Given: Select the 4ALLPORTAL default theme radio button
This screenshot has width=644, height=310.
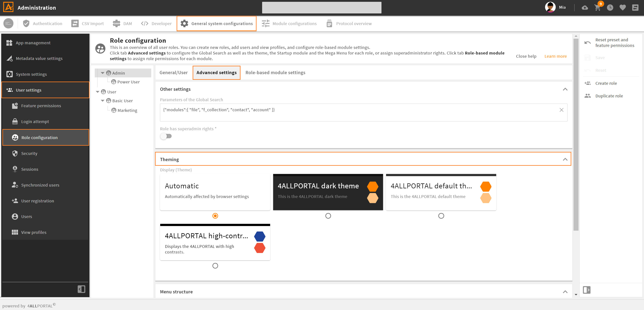Looking at the screenshot, I should 441,216.
